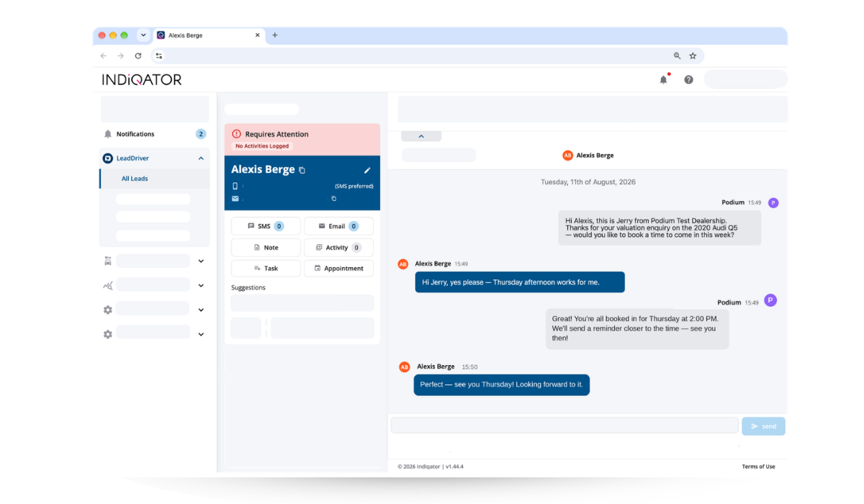The image size is (864, 504).
Task: Click the LeadDriver logo icon in sidebar
Action: pos(108,158)
